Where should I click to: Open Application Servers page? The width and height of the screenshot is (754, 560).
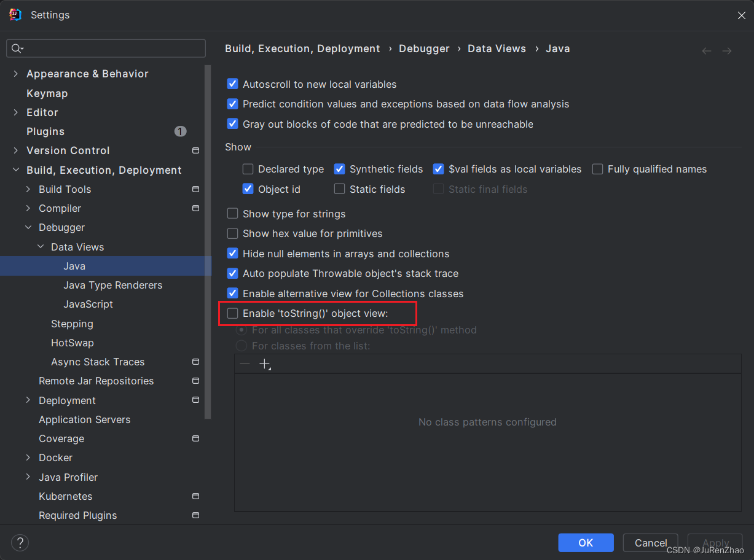[85, 419]
